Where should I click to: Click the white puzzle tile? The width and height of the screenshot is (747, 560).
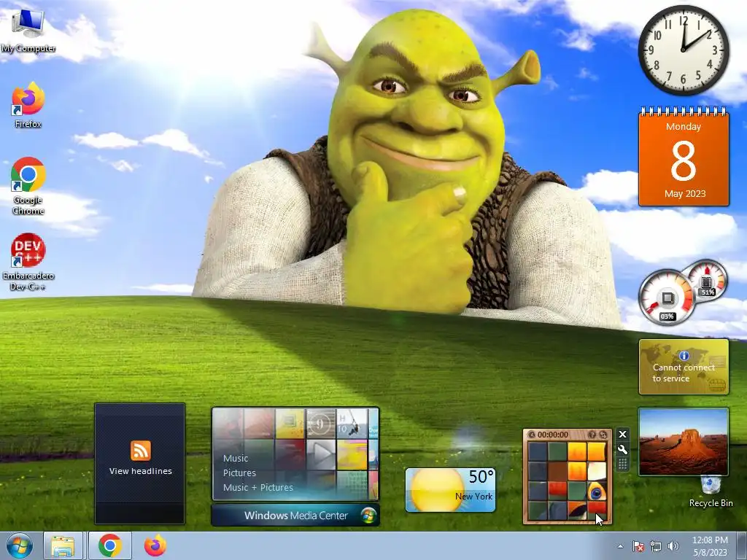[x=597, y=472]
